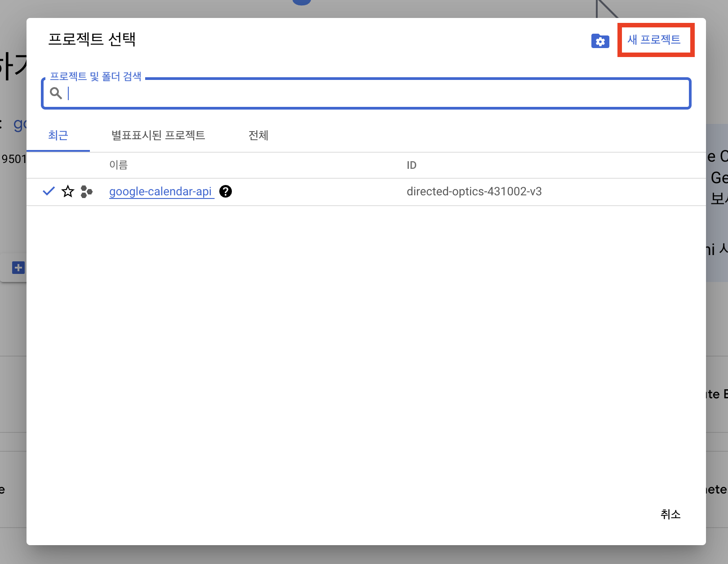728x564 pixels.
Task: Click the project type hexagon icon
Action: click(86, 192)
